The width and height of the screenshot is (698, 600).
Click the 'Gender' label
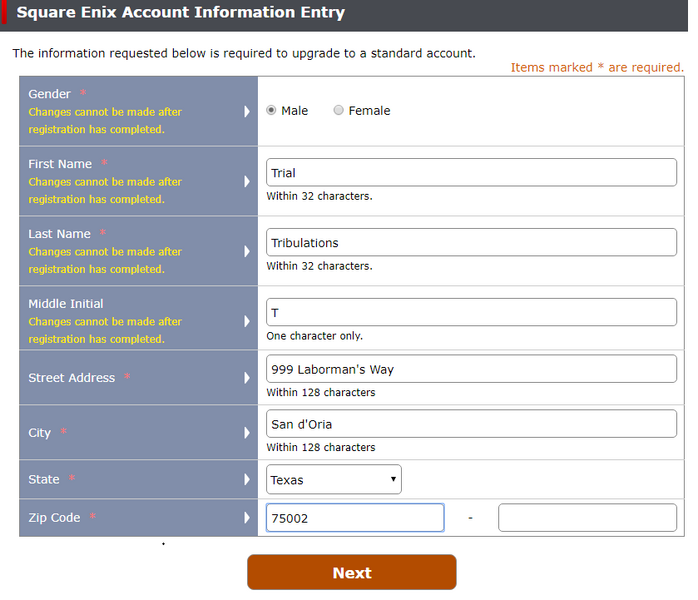click(x=49, y=94)
